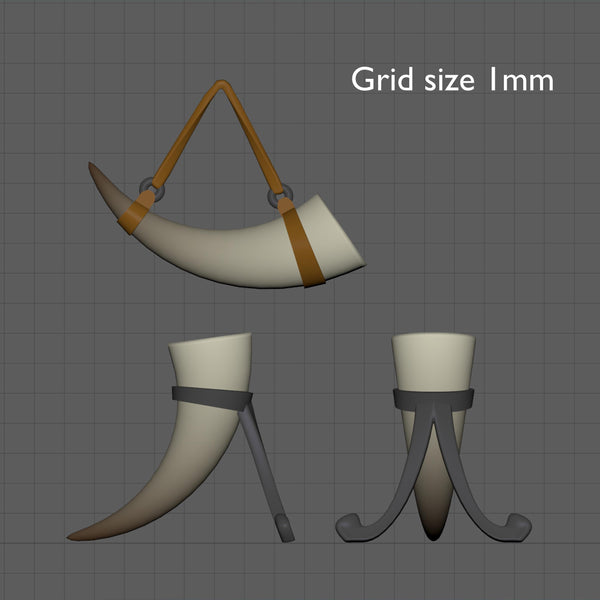Click the left metal ring on strap

pos(152,188)
